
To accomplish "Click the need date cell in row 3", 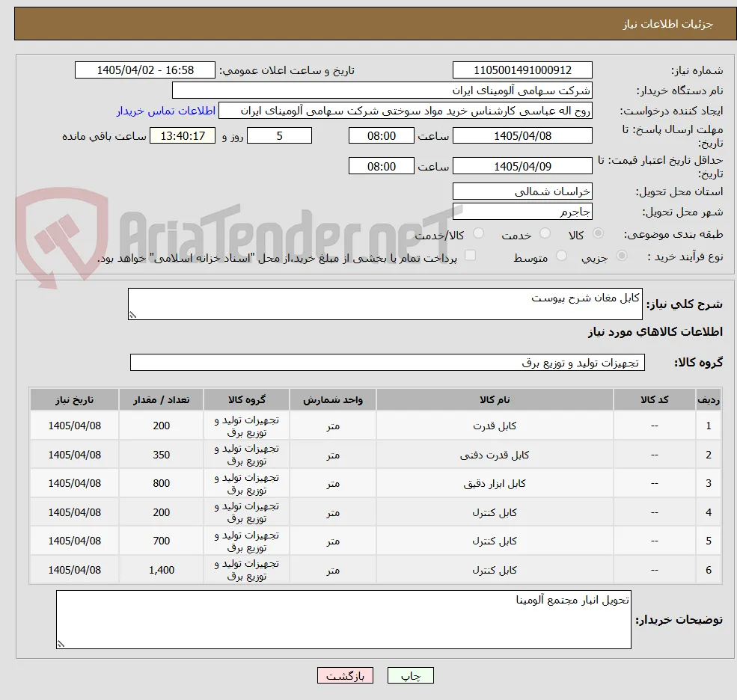I will [74, 483].
